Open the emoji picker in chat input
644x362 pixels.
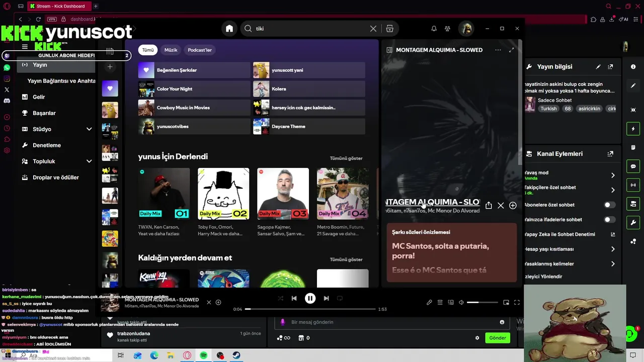[x=502, y=322]
